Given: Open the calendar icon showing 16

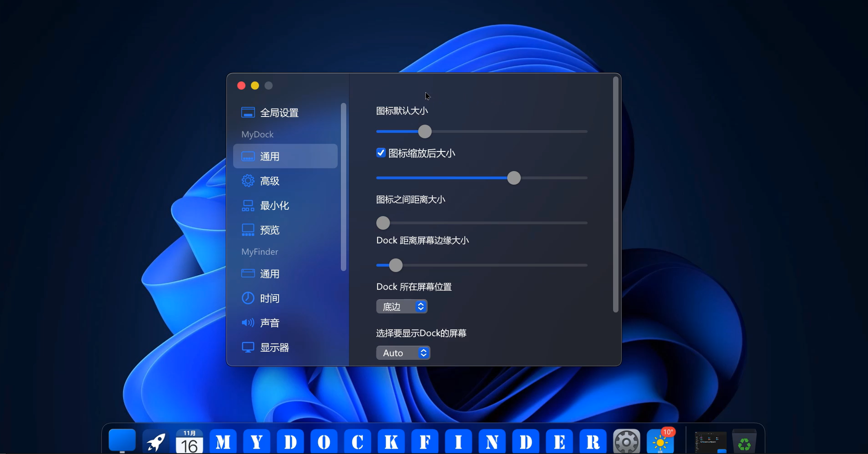Looking at the screenshot, I should click(190, 441).
